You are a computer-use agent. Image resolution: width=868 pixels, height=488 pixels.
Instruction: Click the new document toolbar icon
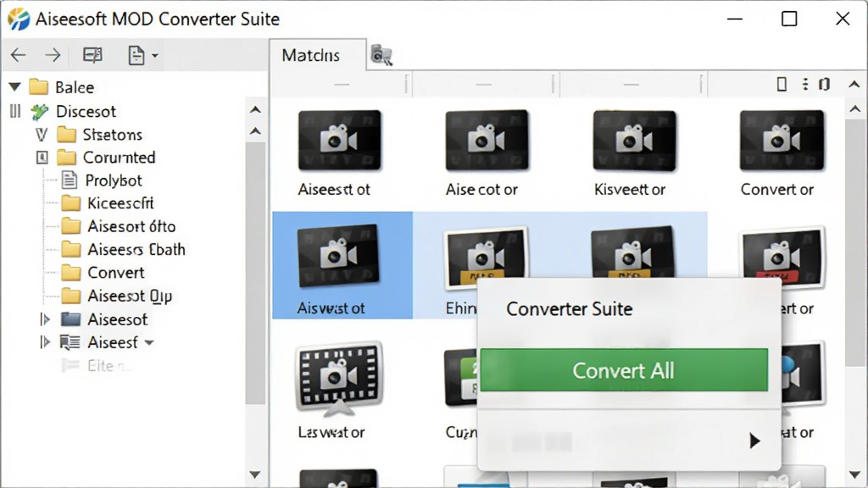click(x=136, y=55)
